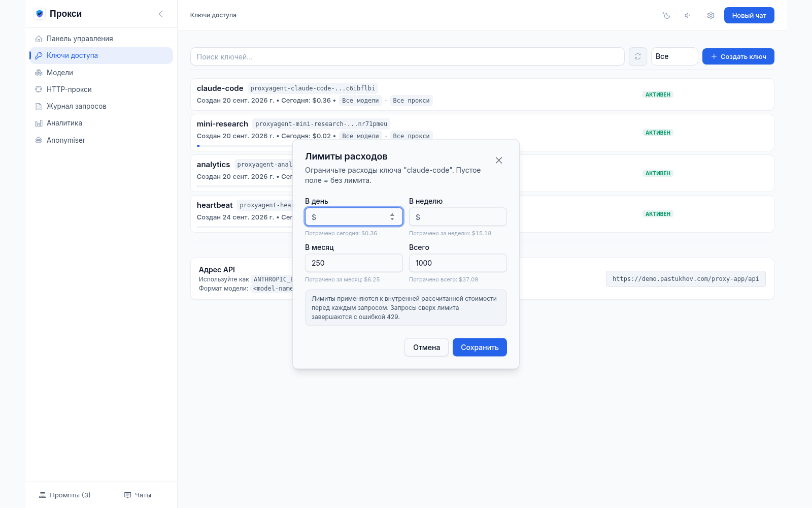Open Anonymiser in the sidebar

point(101,140)
